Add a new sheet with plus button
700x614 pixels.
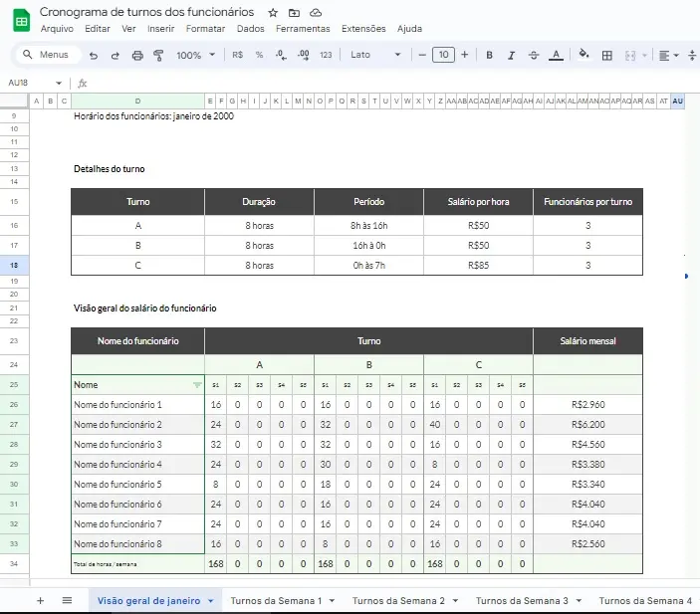(40, 601)
